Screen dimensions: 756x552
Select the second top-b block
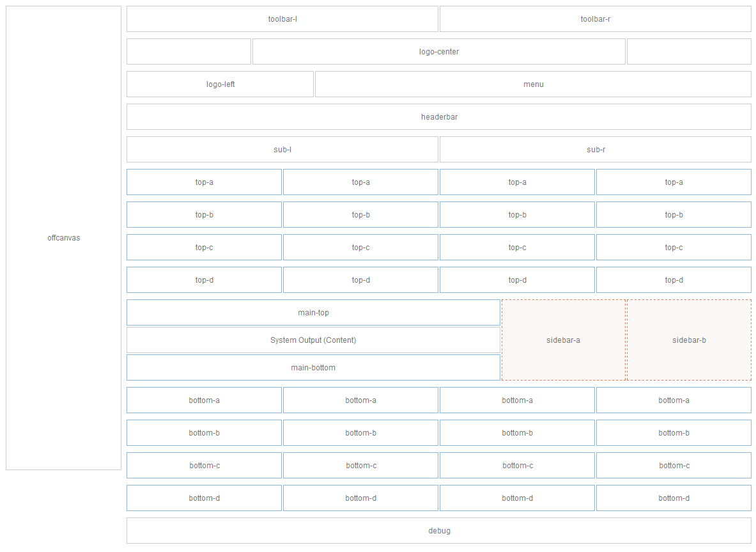[x=360, y=214]
